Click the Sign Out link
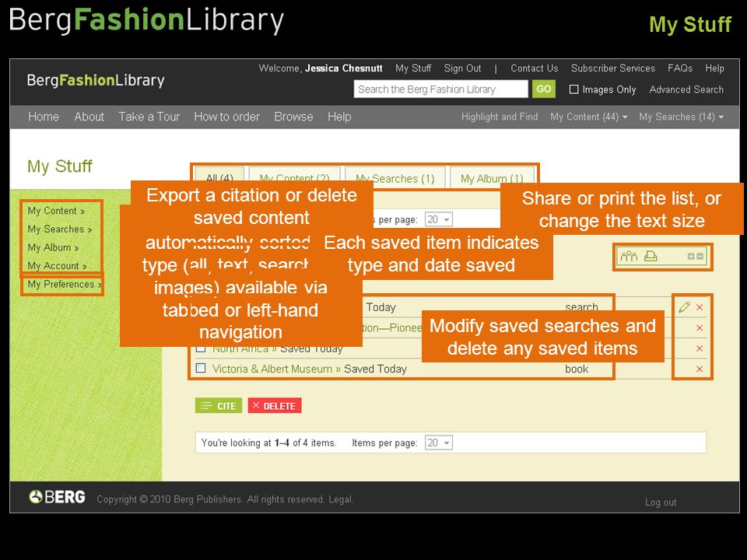This screenshot has width=747, height=560. click(462, 68)
